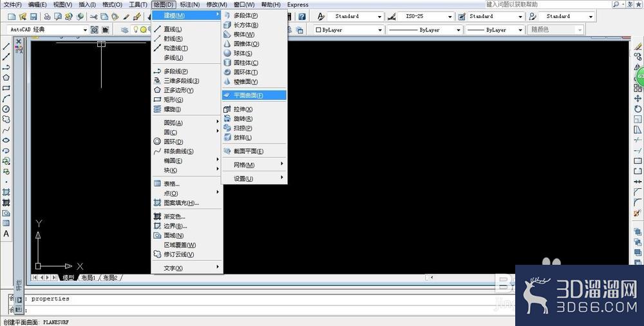Select the Table tool in the left toolbar
The width and height of the screenshot is (644, 326).
coord(6,223)
